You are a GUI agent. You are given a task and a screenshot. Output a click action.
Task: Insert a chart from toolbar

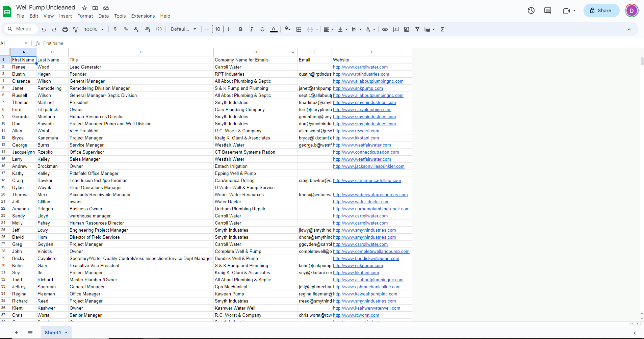pyautogui.click(x=407, y=29)
